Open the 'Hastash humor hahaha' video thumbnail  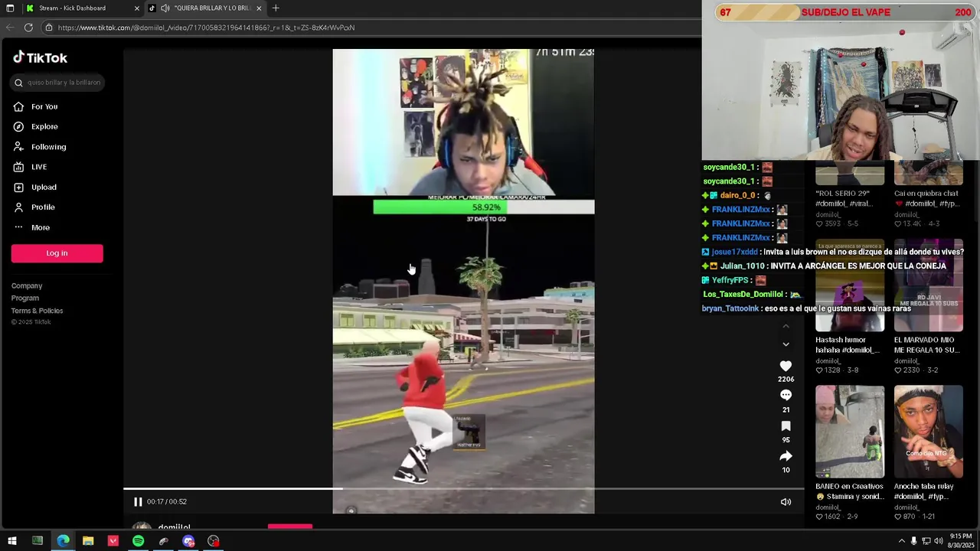tap(850, 285)
